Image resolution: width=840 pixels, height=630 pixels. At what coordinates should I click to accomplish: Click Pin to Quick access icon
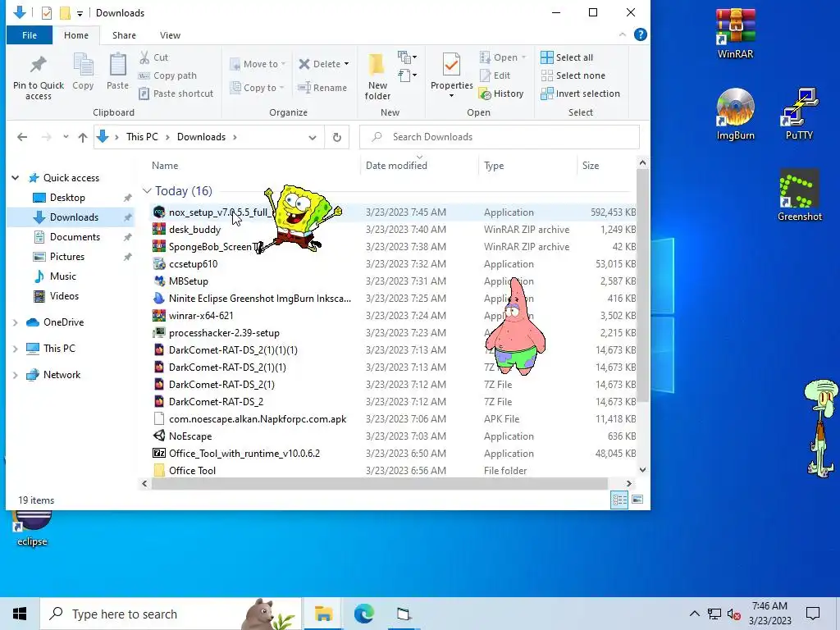[x=38, y=76]
